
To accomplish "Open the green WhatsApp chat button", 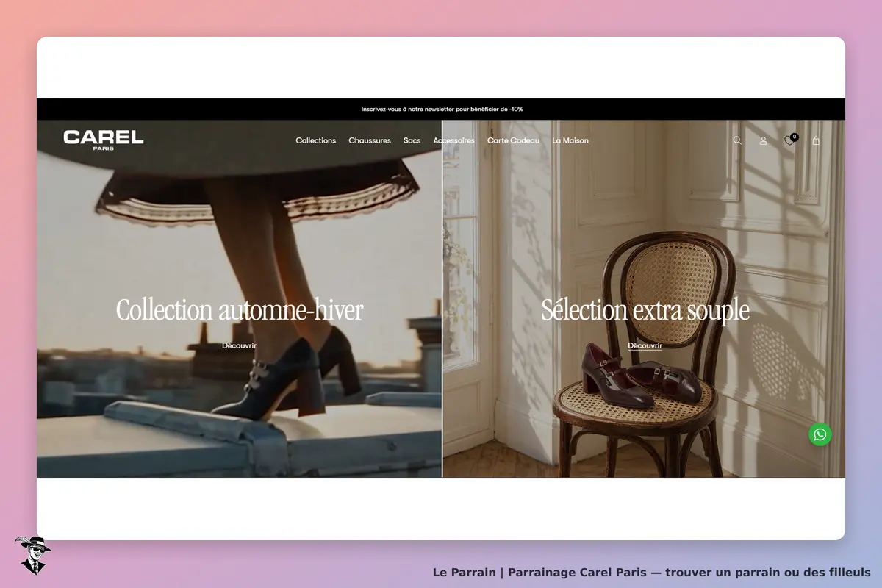I will coord(820,434).
